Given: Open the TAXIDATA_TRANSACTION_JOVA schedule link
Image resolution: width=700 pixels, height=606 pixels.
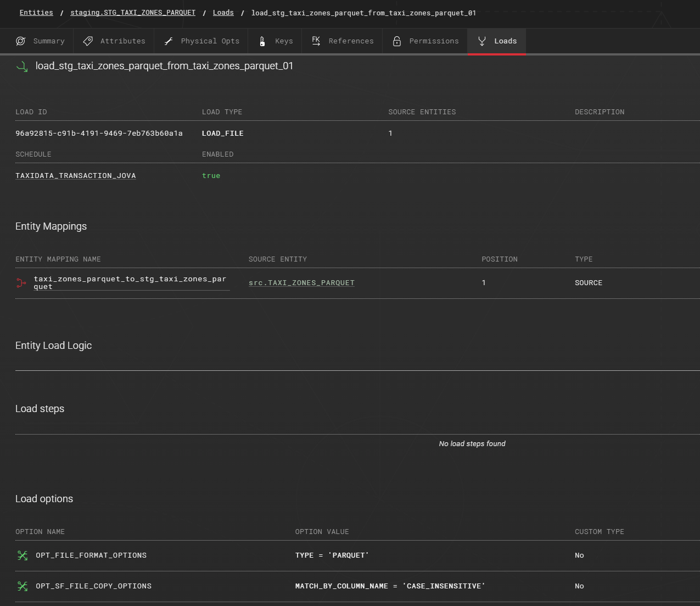Looking at the screenshot, I should point(76,176).
